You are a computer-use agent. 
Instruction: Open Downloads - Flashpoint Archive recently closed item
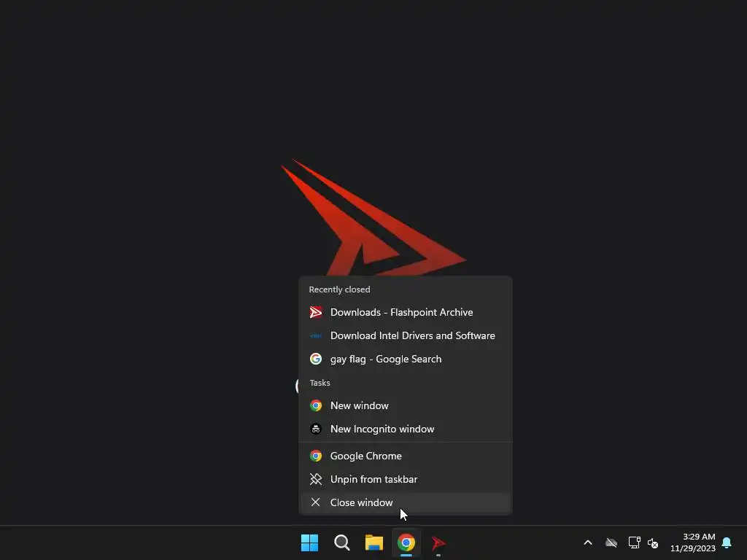pos(406,312)
